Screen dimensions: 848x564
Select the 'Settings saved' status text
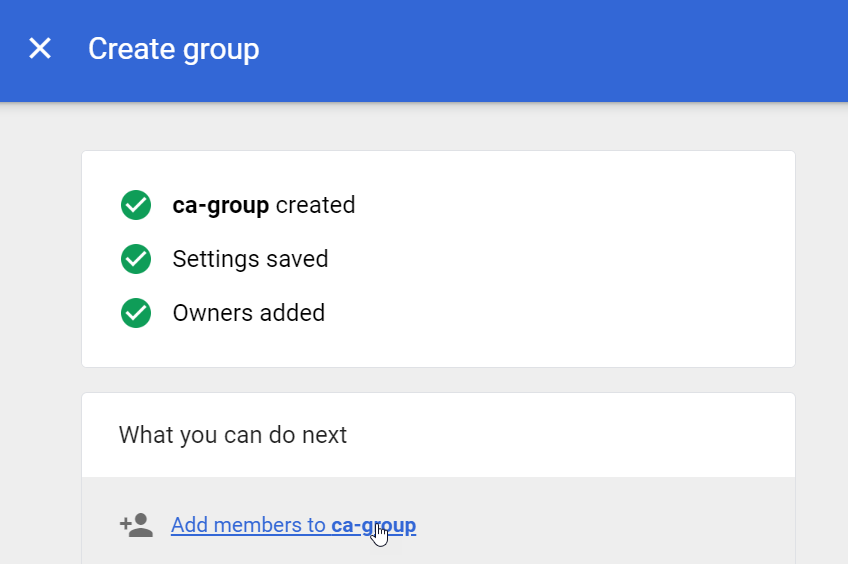[x=250, y=259]
